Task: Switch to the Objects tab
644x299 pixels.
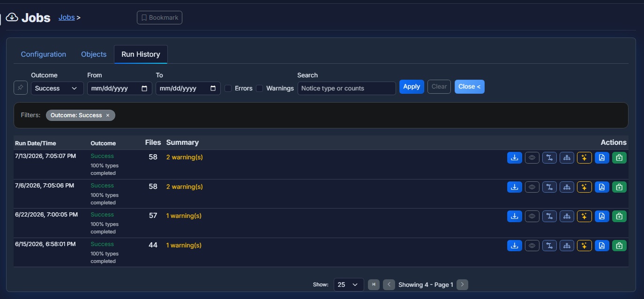Action: (x=94, y=54)
